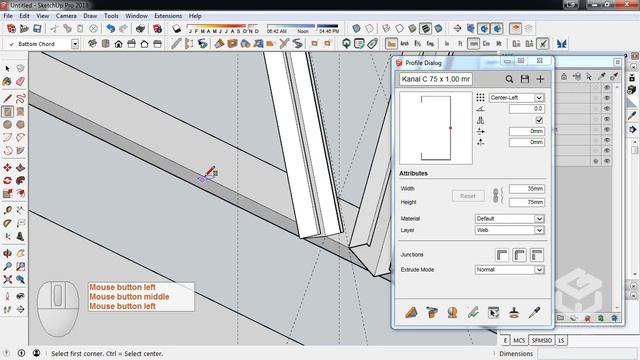The width and height of the screenshot is (640, 360).
Task: Toggle the Dec format button
Action: click(x=391, y=43)
